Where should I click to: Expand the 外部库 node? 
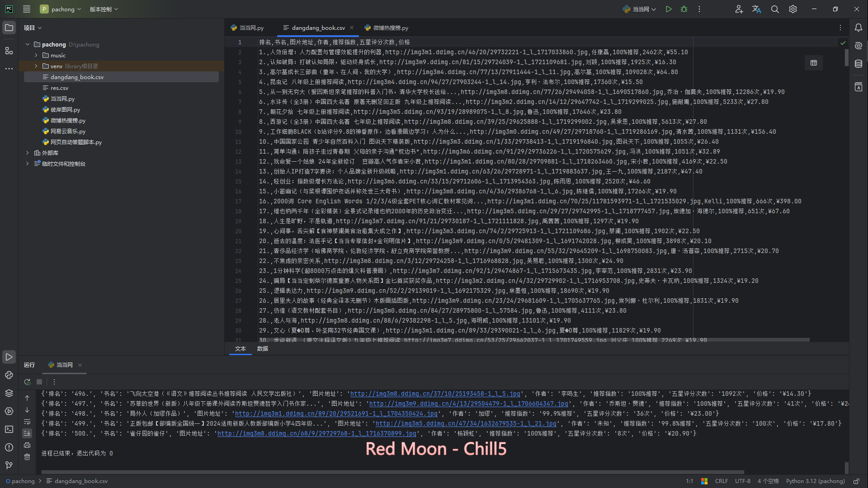[28, 153]
